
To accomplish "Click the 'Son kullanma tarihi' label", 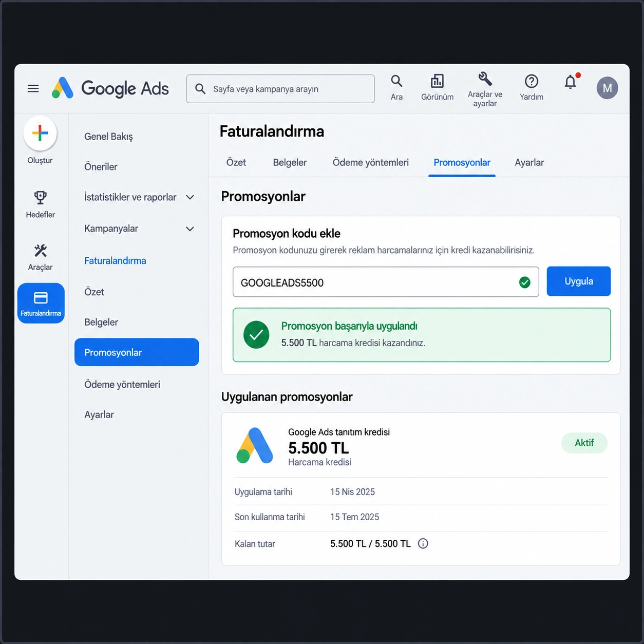I will [270, 517].
